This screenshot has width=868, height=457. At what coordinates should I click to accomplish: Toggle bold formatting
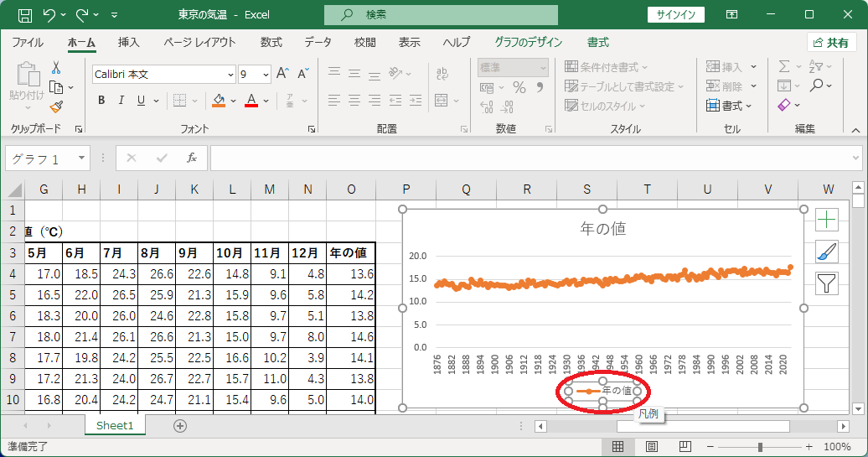click(101, 101)
